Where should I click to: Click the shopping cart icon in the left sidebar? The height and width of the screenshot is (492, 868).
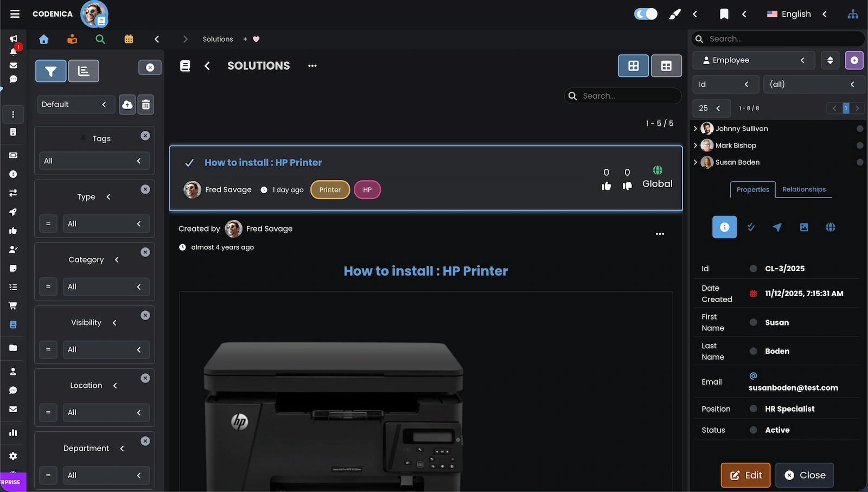(12, 305)
